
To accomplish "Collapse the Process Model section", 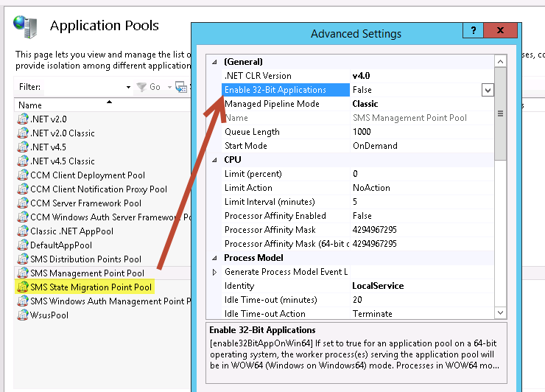I will pos(215,258).
